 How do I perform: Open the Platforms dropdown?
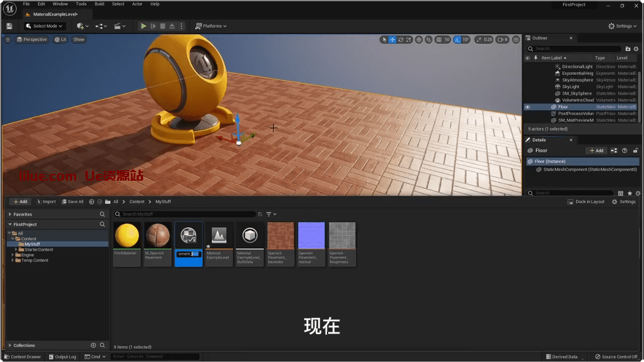[x=211, y=26]
